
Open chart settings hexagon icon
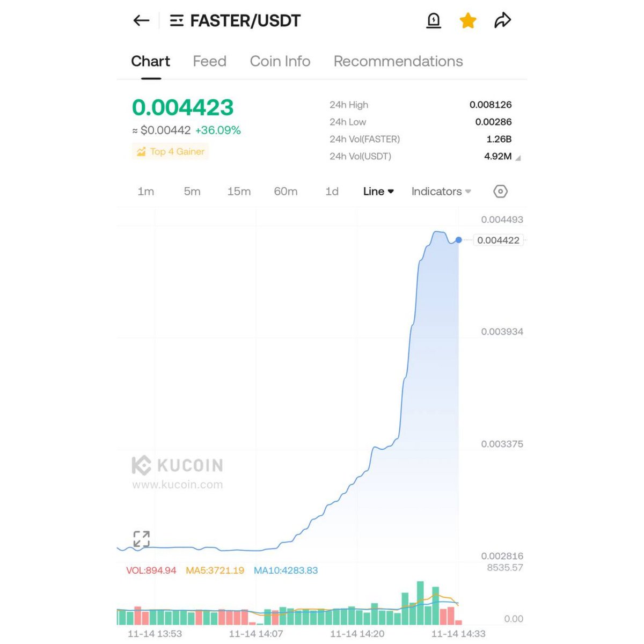pos(500,192)
